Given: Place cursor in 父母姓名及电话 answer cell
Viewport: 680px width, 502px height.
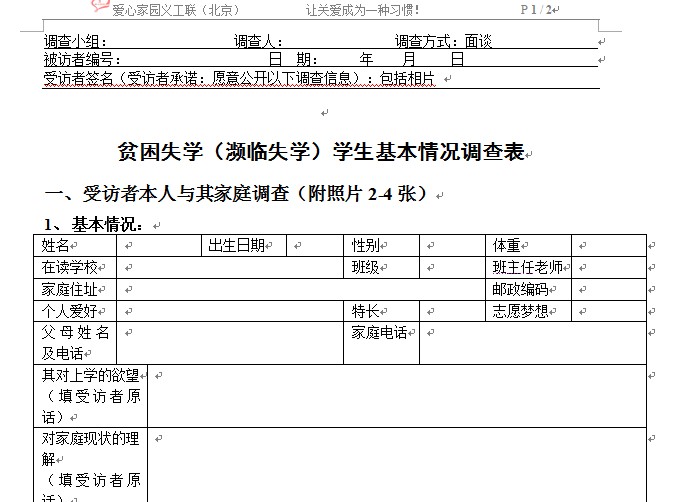Looking at the screenshot, I should click(x=230, y=343).
